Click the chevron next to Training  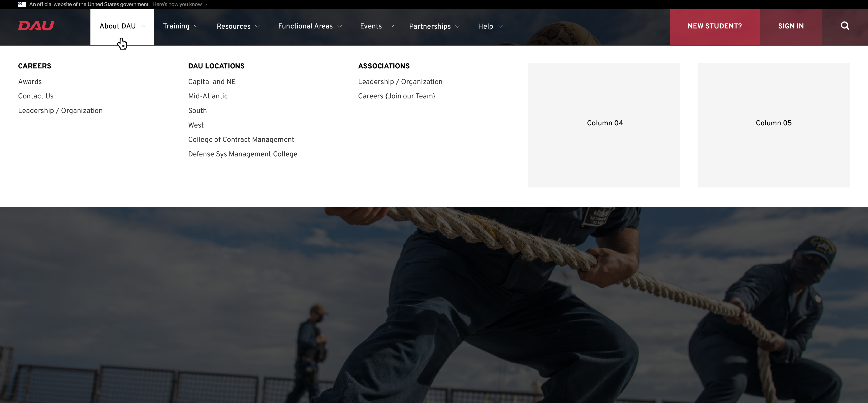click(x=196, y=26)
